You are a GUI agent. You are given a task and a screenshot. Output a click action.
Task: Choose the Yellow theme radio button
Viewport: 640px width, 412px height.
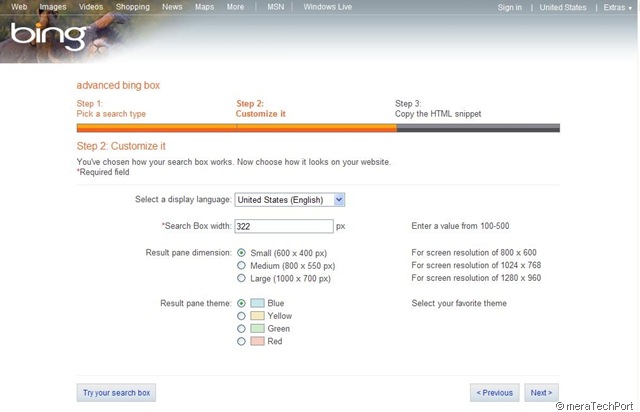point(241,316)
